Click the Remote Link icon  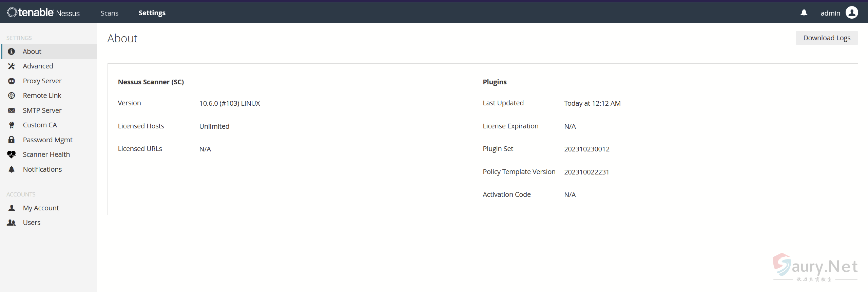[12, 96]
